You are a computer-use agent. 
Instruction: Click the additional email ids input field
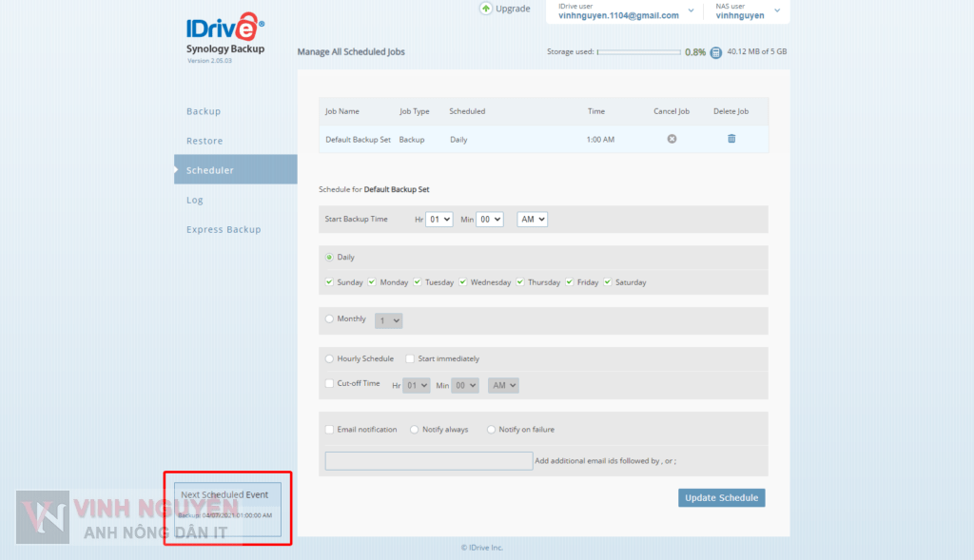(429, 461)
